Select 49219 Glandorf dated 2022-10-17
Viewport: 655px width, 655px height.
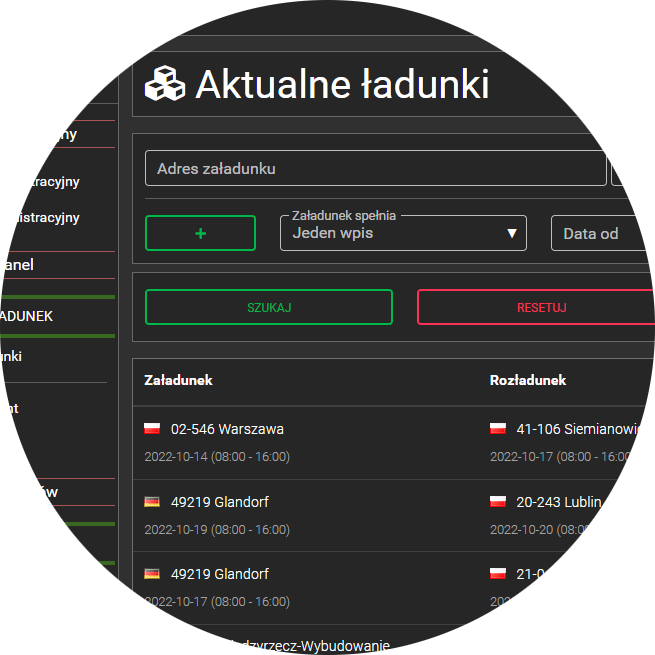coord(220,574)
